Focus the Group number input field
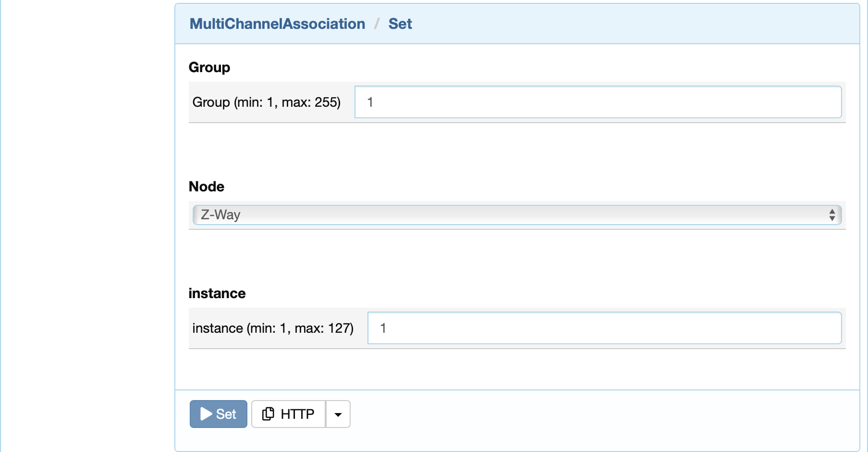868x452 pixels. [598, 102]
